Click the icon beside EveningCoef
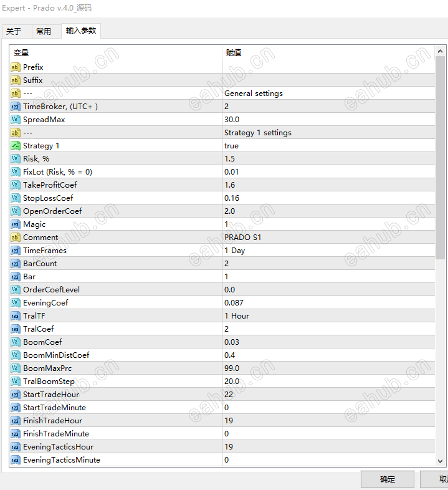The height and width of the screenshot is (490, 448). 16,303
